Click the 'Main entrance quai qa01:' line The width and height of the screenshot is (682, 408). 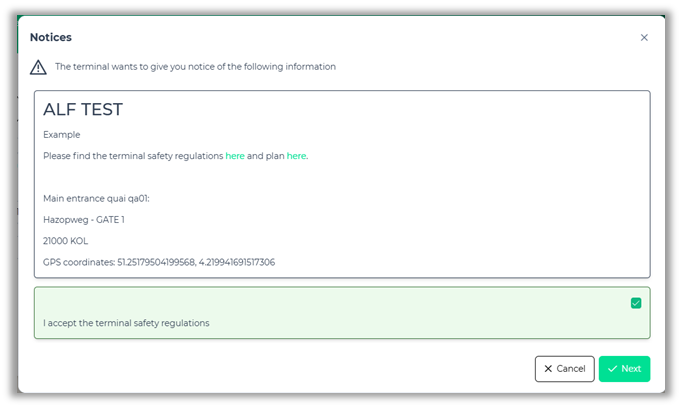[x=96, y=198]
